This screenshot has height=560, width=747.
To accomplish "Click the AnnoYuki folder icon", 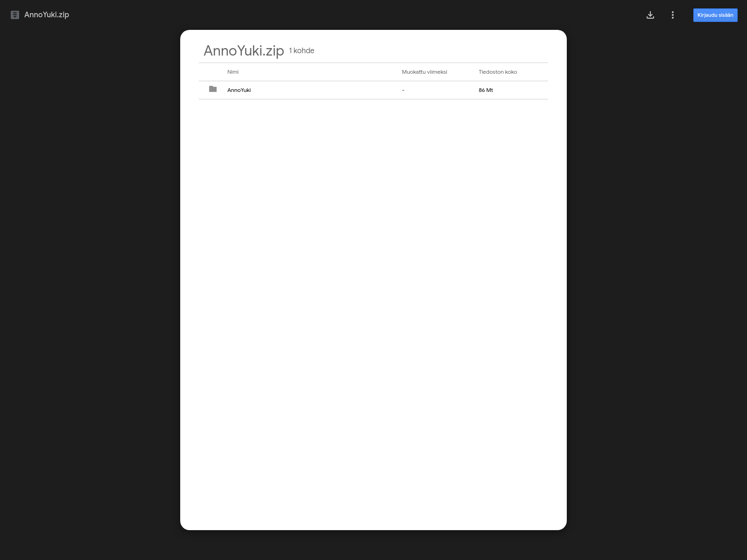I will pos(213,89).
